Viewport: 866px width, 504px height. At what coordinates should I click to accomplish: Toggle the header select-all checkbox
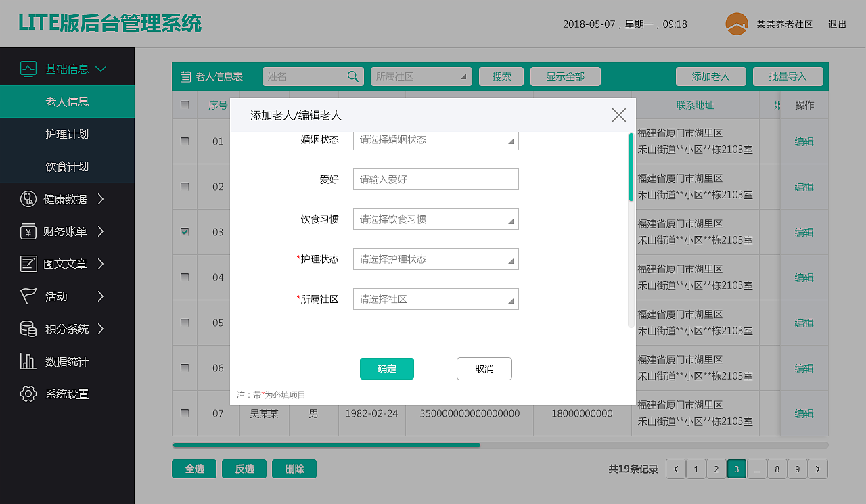(185, 105)
